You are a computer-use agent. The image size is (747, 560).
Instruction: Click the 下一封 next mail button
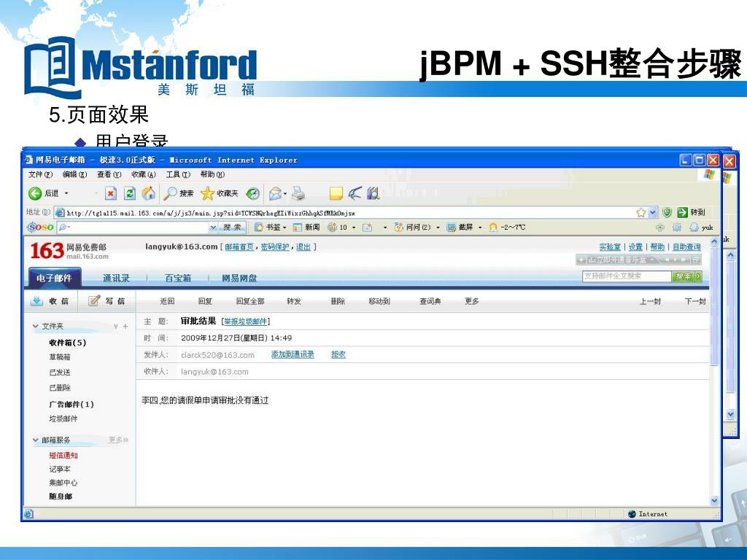coord(694,301)
